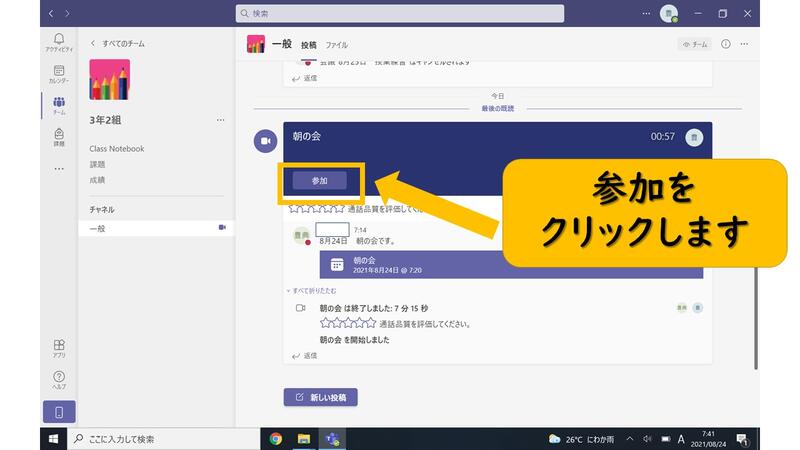Open Chrome from the Windows taskbar
This screenshot has width=800, height=450.
pyautogui.click(x=276, y=439)
